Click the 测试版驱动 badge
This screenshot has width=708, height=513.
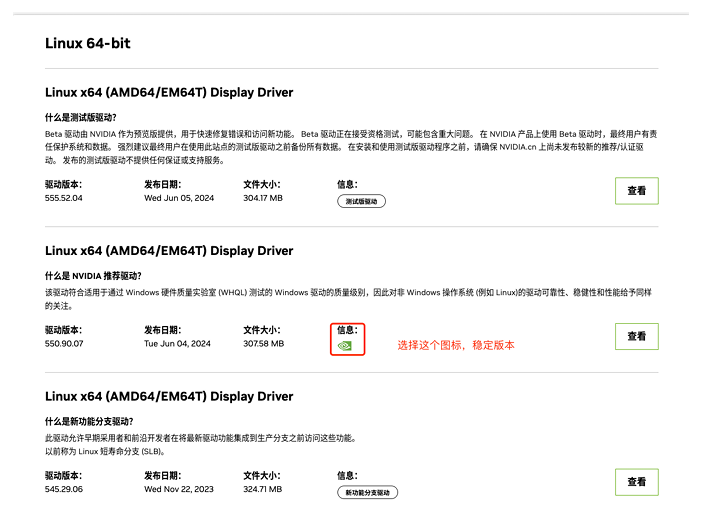(361, 201)
